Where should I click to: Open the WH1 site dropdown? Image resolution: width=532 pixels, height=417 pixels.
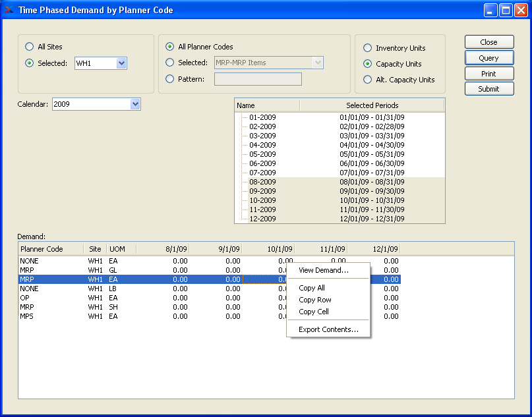121,63
